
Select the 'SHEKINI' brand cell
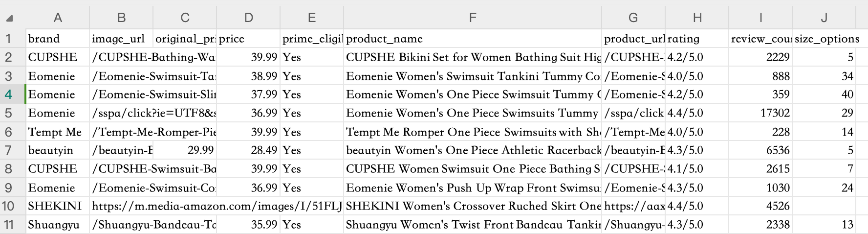tap(58, 206)
